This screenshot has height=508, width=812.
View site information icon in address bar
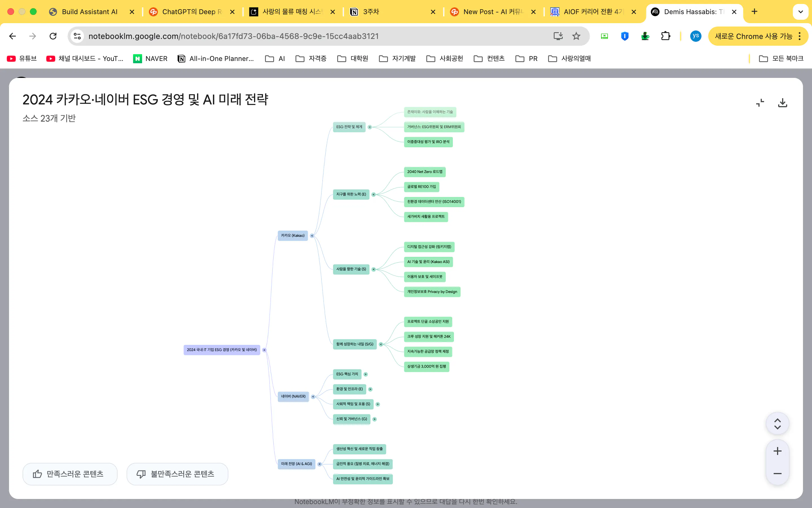click(x=77, y=36)
